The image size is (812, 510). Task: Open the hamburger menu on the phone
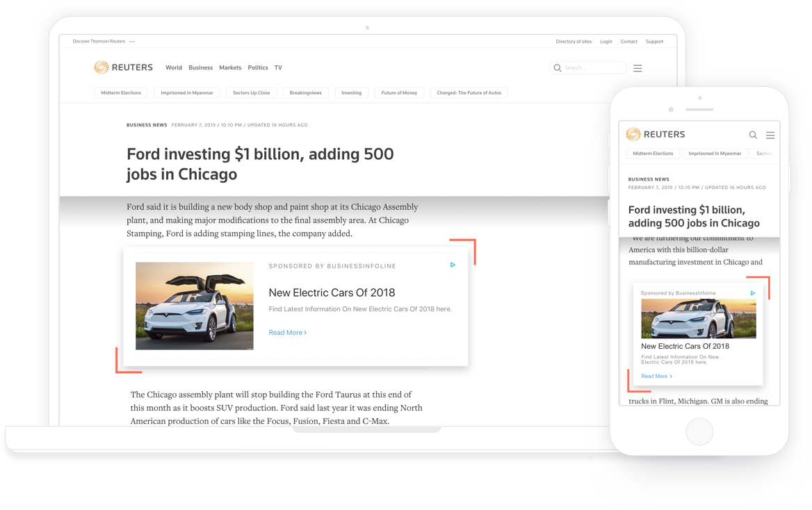[770, 135]
